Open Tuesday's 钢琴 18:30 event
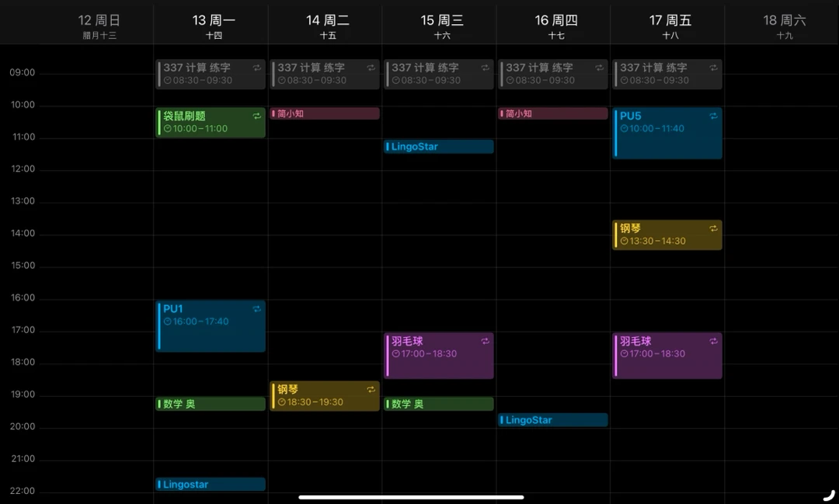Viewport: 839px width, 504px height. (x=324, y=396)
